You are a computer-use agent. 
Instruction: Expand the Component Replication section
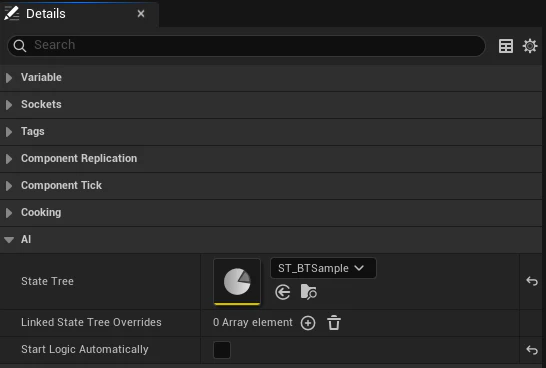coord(9,159)
